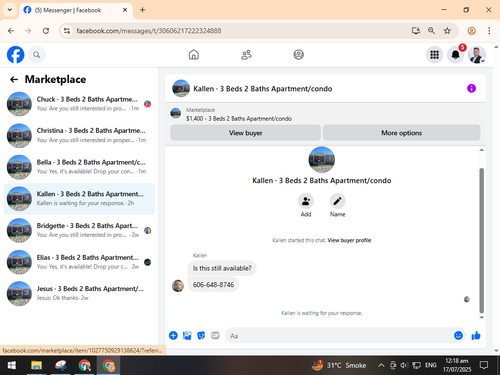
Task: Open the Elias conversation
Action: tap(79, 262)
